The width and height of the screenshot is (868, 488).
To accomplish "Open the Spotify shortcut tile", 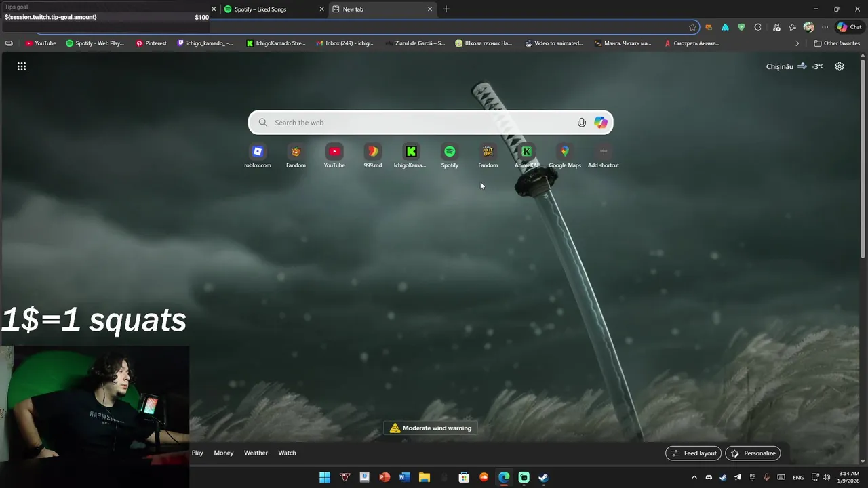I will pyautogui.click(x=450, y=156).
